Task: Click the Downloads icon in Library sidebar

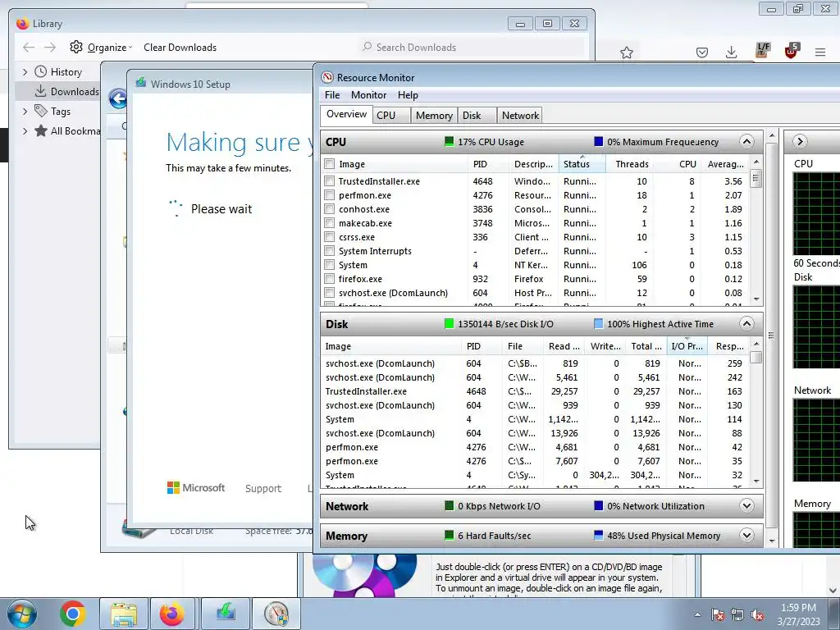Action: pyautogui.click(x=41, y=91)
